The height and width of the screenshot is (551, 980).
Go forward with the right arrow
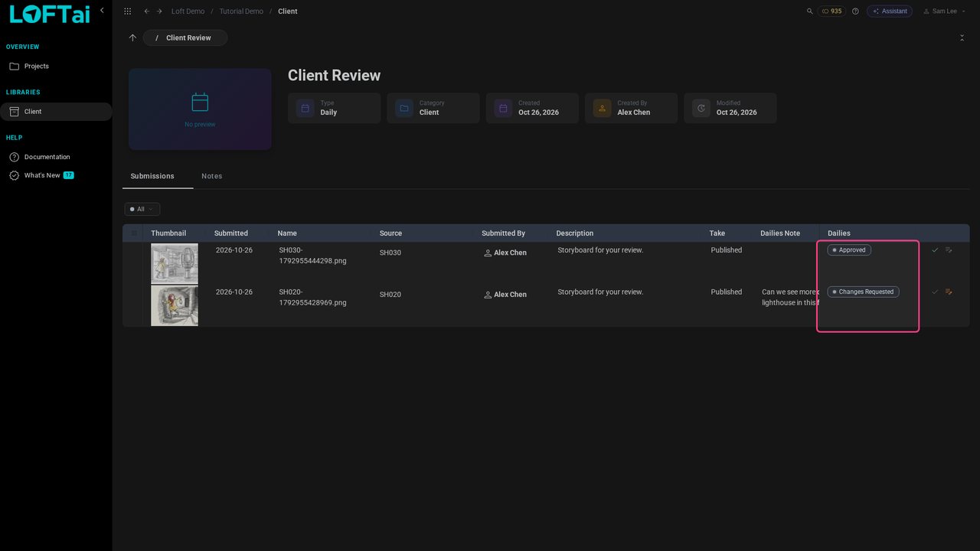(x=159, y=11)
